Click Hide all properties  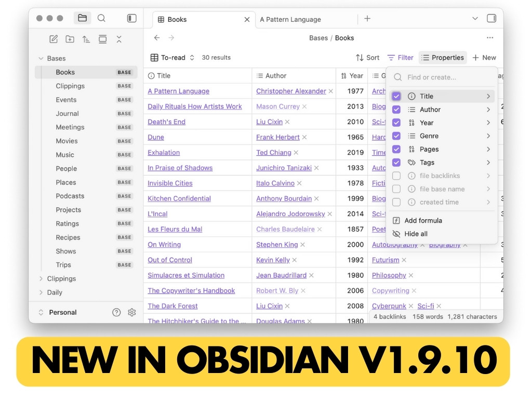(x=416, y=234)
